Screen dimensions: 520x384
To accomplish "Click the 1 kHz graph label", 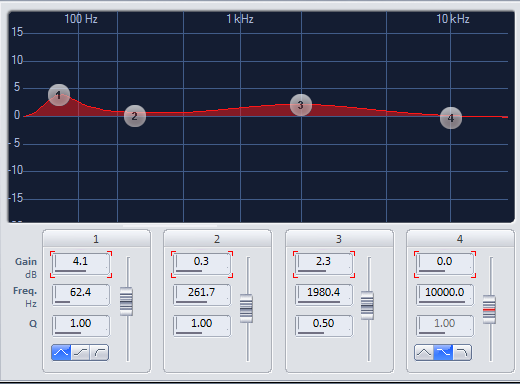I will pyautogui.click(x=240, y=19).
